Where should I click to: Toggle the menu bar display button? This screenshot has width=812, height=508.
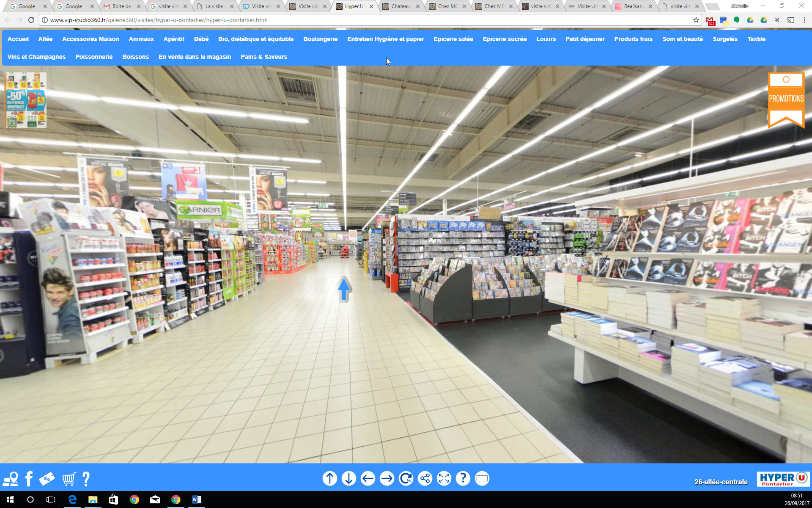[x=482, y=479]
